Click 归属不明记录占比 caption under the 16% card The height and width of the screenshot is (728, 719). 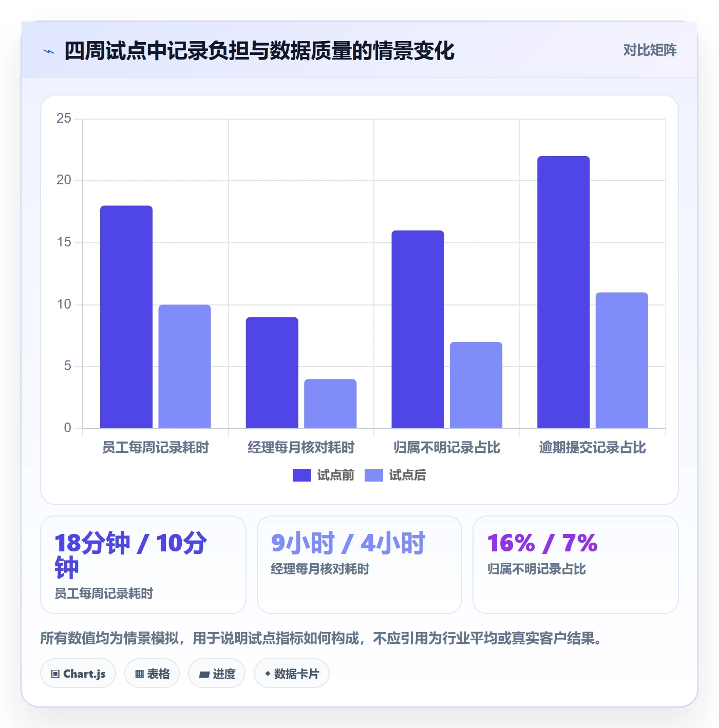[537, 569]
